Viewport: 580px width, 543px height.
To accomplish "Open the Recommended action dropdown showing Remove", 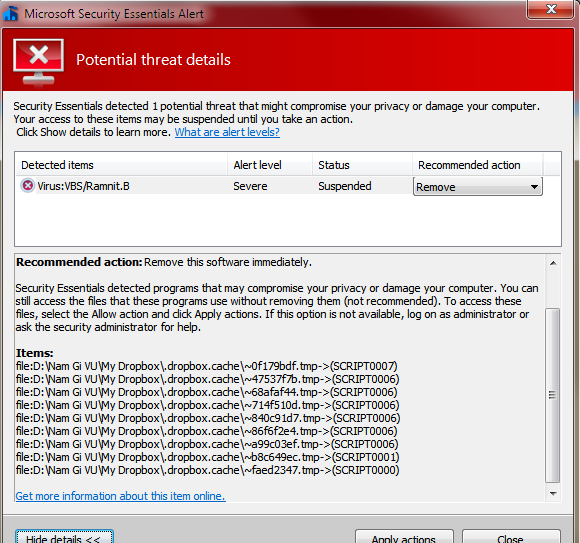I will (478, 186).
